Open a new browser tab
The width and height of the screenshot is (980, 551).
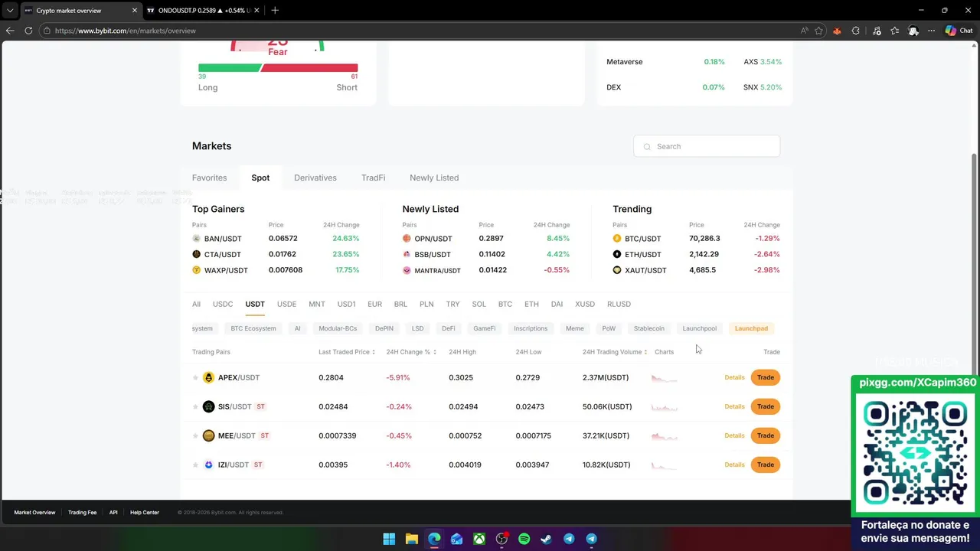click(275, 11)
